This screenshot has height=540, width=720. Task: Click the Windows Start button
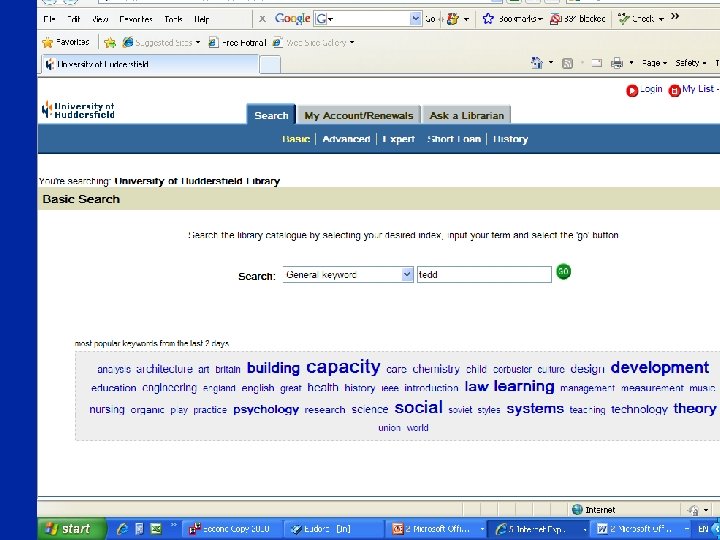(72, 529)
